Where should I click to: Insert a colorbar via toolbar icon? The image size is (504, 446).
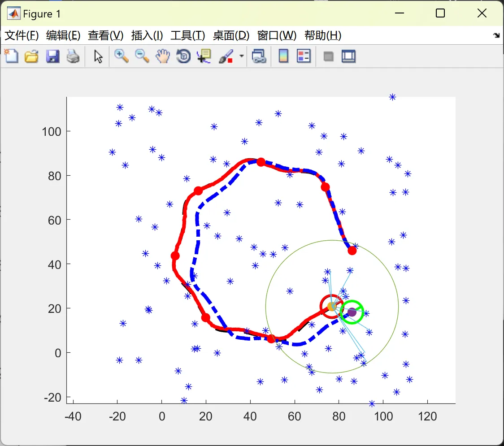pyautogui.click(x=283, y=56)
